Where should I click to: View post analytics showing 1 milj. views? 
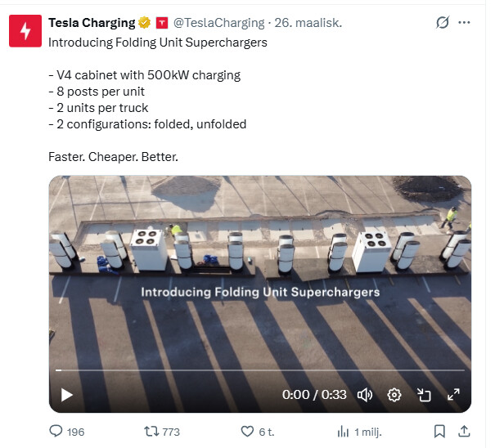[344, 431]
